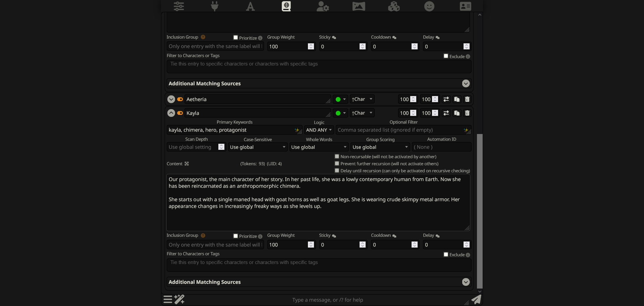Expand the Aetheria entry
This screenshot has width=644, height=306.
[x=171, y=99]
